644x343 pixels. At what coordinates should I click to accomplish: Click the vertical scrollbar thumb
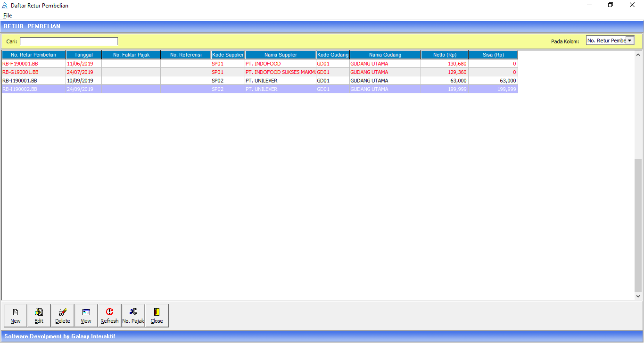pos(638,225)
